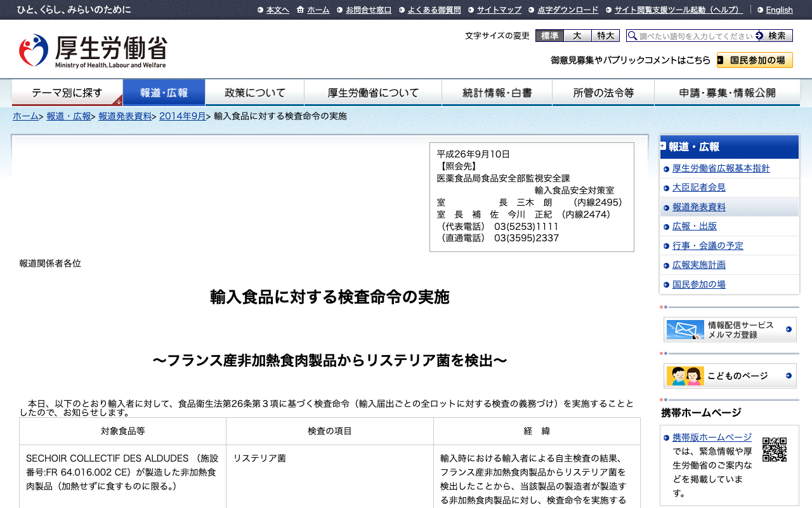Image resolution: width=812 pixels, height=508 pixels.
Task: Click the 報道関係者各位 text
Action: pyautogui.click(x=50, y=264)
